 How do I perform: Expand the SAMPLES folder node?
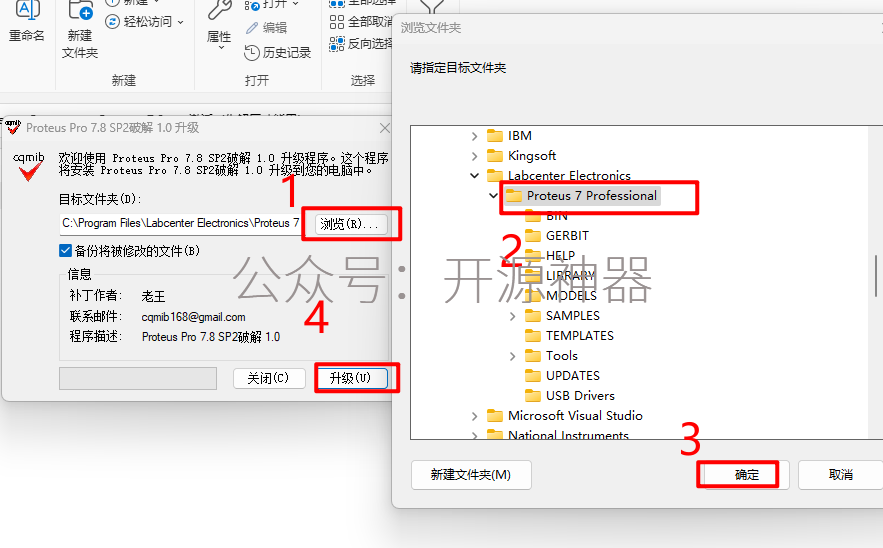click(512, 317)
